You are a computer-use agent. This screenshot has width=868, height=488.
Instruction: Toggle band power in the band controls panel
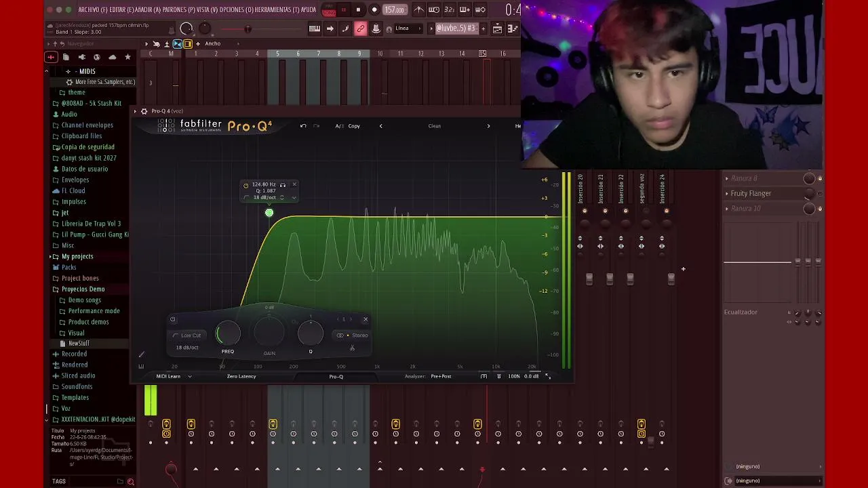point(172,319)
